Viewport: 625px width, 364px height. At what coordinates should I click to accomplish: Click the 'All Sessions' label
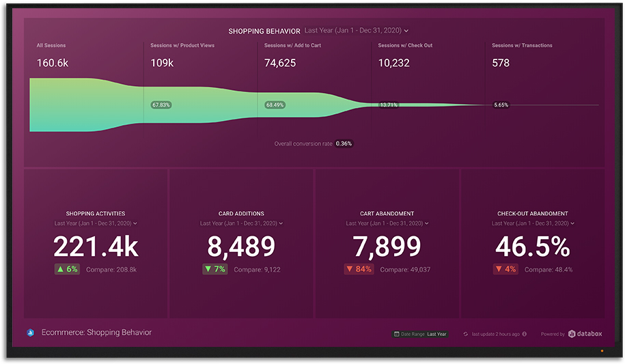51,46
